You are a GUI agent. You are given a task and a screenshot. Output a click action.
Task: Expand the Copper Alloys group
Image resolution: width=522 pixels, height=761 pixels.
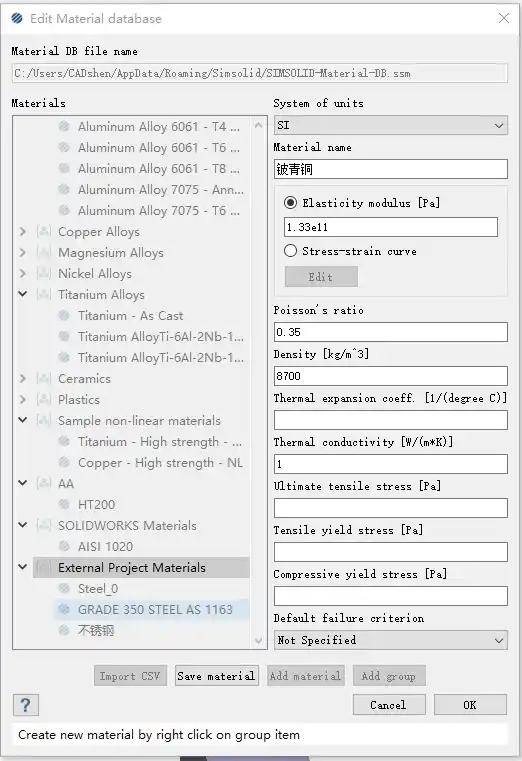[x=22, y=232]
